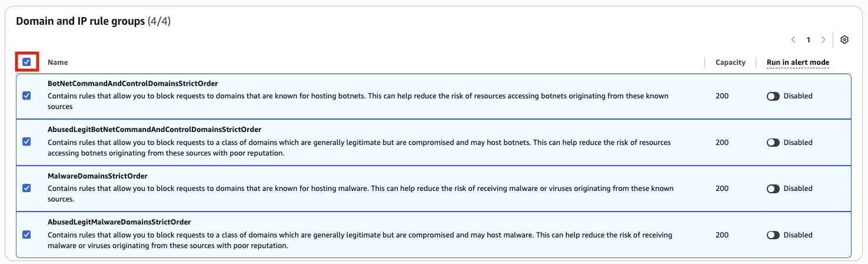Viewport: 868px width, 264px height.
Task: Enable alert mode for BotNetCommandAndControlDomainsStrictOrder
Action: [773, 96]
